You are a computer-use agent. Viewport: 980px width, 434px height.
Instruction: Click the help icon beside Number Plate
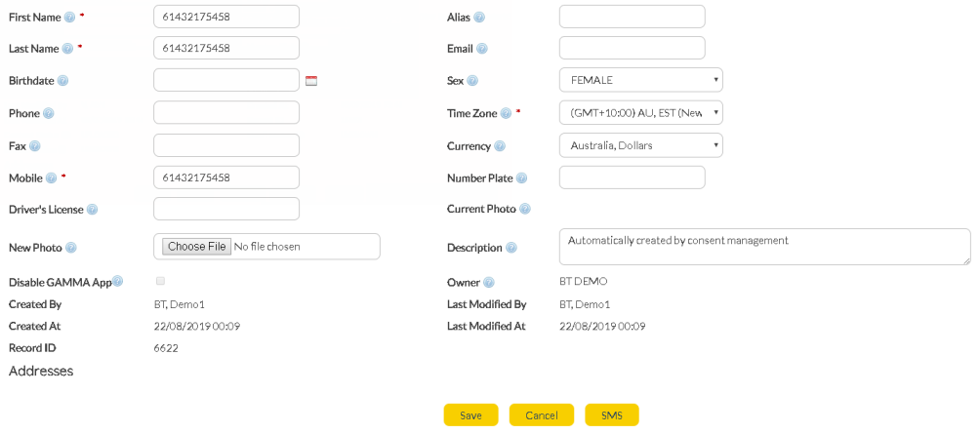click(x=521, y=178)
